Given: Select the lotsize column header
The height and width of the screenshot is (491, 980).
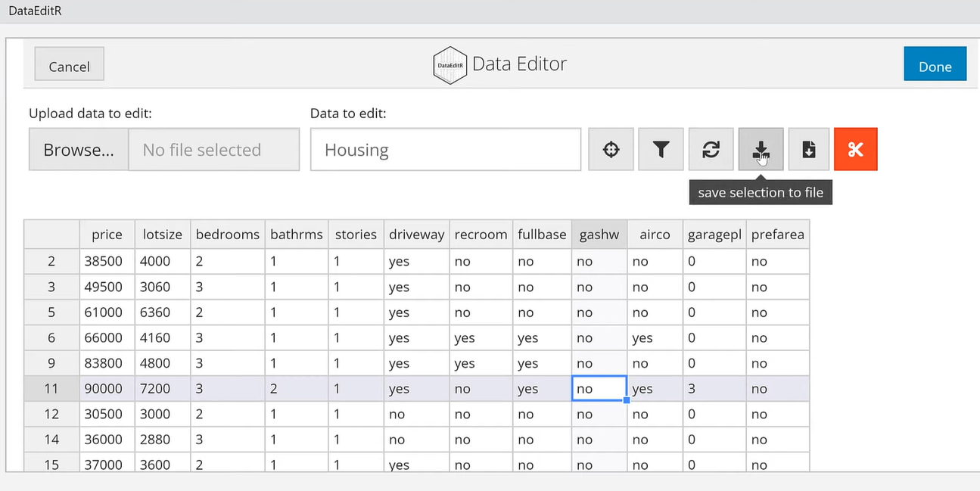Looking at the screenshot, I should pos(163,235).
